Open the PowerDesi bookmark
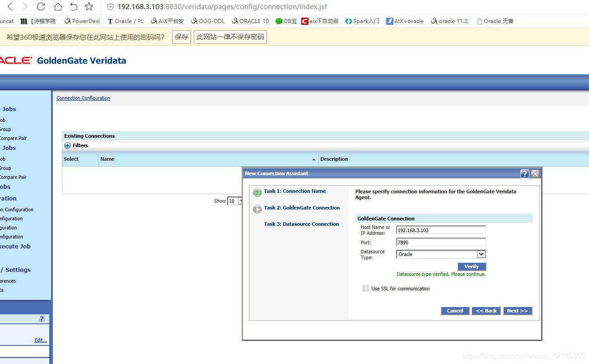This screenshot has width=589, height=364. pos(82,21)
